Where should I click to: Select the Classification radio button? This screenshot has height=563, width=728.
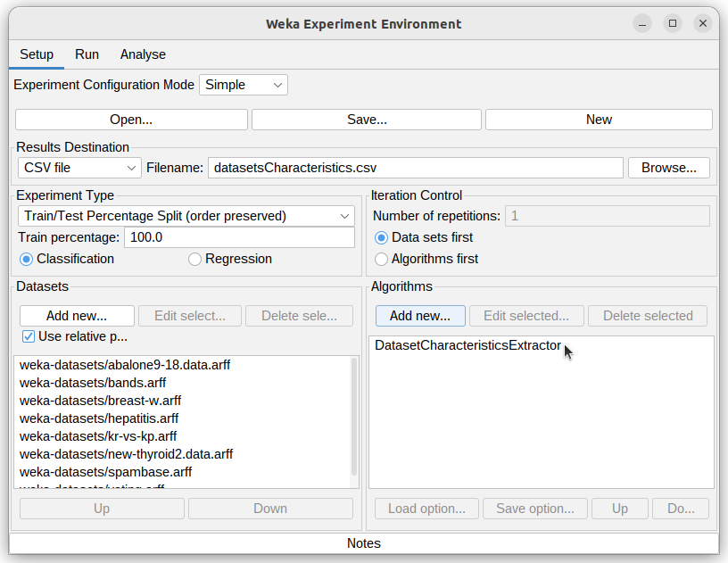27,259
